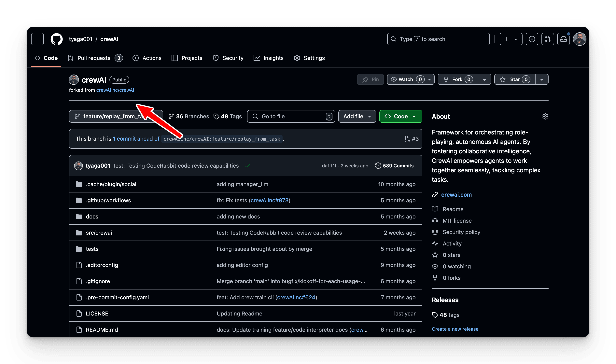Open the src/crewai folder

99,232
